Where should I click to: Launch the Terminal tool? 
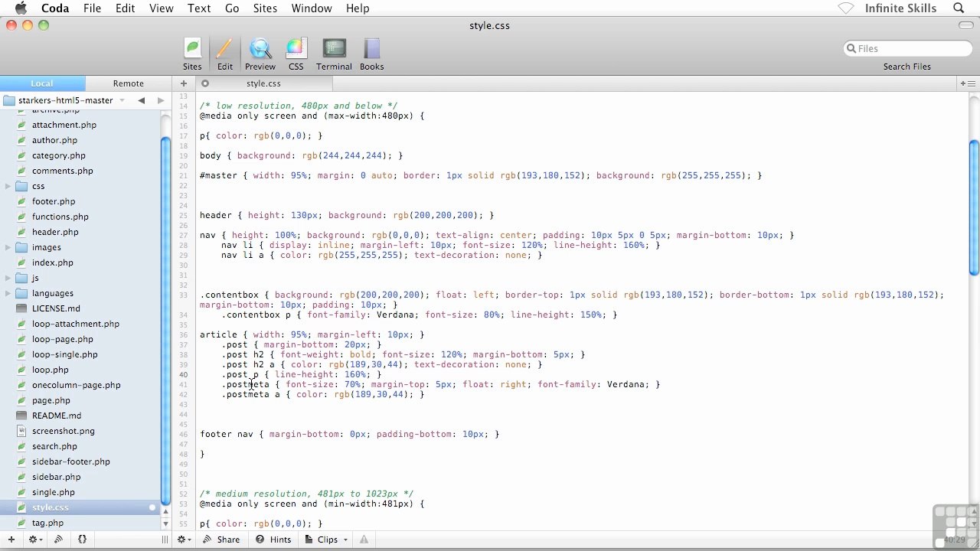pos(334,54)
